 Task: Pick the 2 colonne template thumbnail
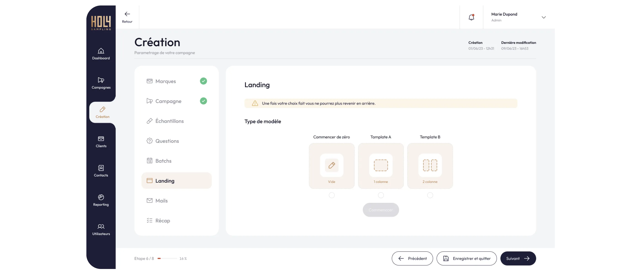tap(430, 166)
